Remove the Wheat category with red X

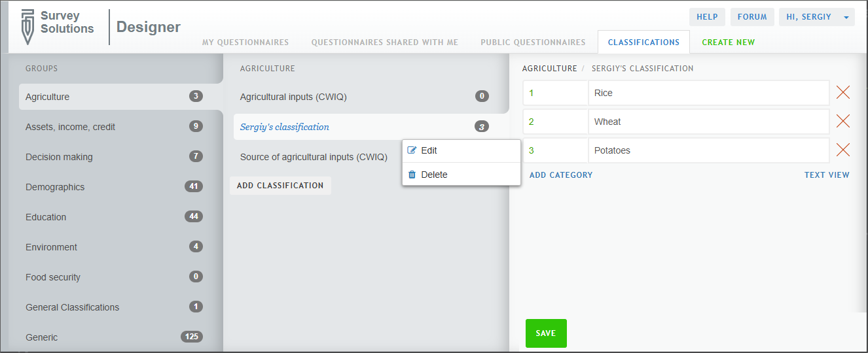[x=843, y=122]
